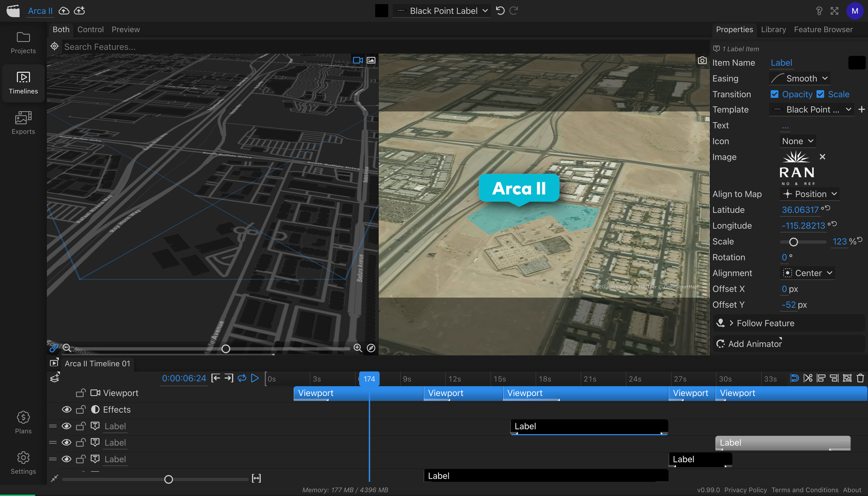Click the timeline zoom slider handle

168,479
